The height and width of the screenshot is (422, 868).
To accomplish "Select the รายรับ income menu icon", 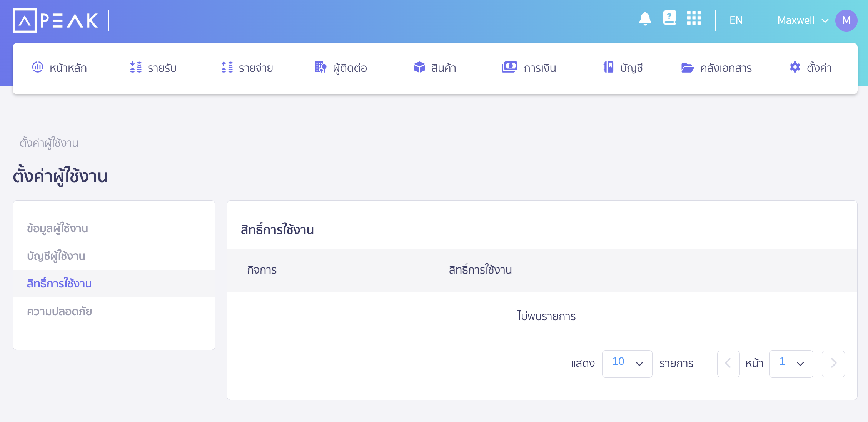I will pos(135,68).
